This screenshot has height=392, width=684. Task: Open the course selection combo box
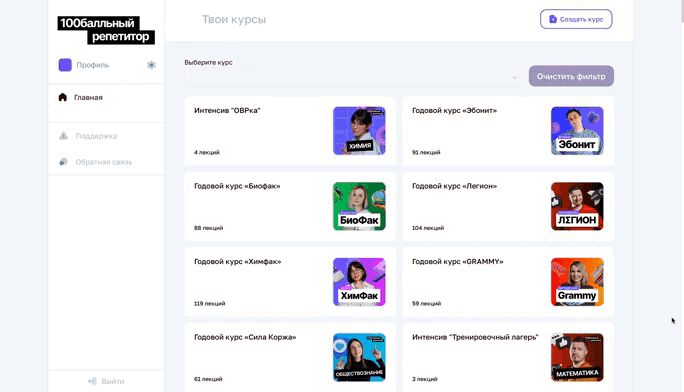click(x=352, y=78)
